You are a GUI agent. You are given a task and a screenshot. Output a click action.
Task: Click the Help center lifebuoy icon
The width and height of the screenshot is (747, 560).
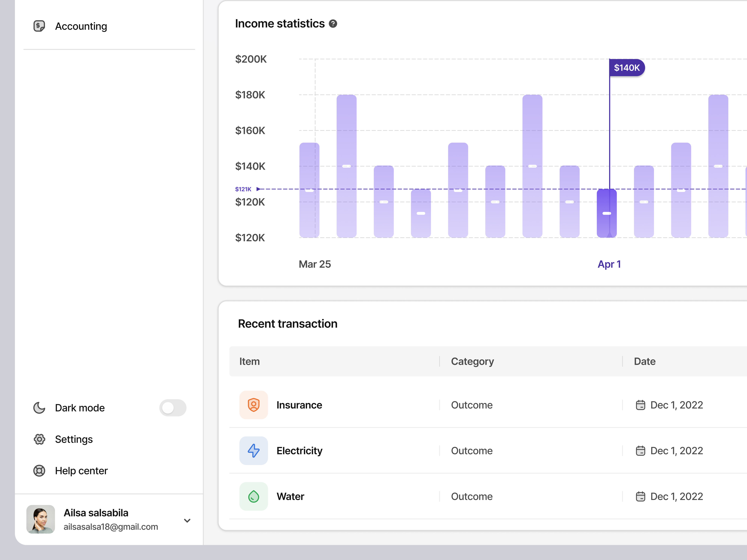(x=39, y=471)
